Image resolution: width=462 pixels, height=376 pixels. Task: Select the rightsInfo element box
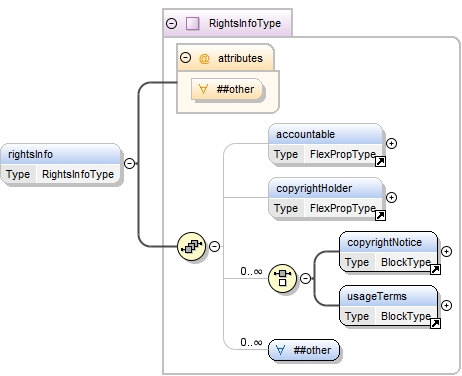61,164
